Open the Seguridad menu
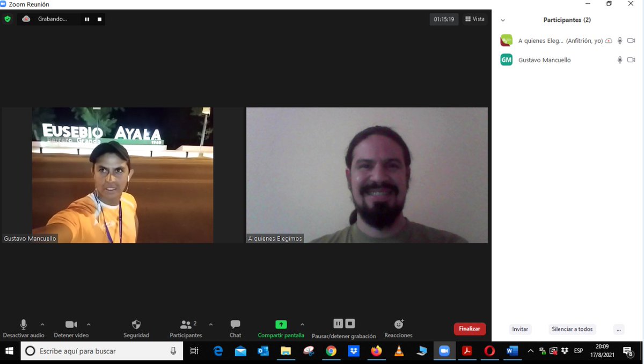 pyautogui.click(x=136, y=329)
